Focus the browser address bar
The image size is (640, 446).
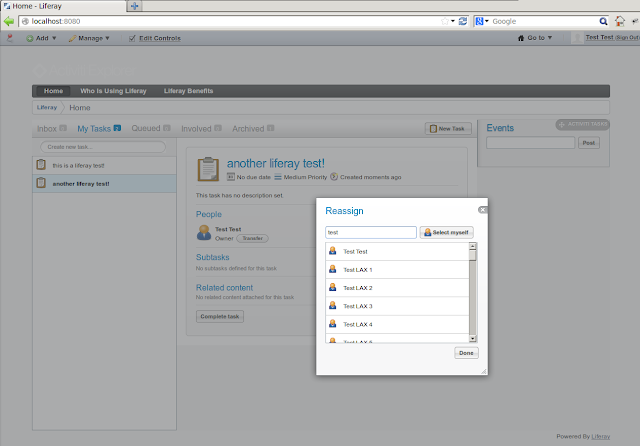point(233,21)
